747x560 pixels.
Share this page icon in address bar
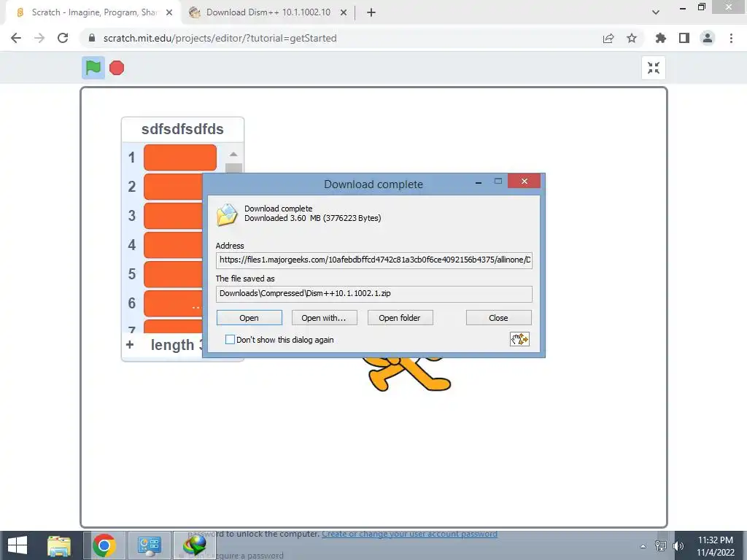pos(608,38)
